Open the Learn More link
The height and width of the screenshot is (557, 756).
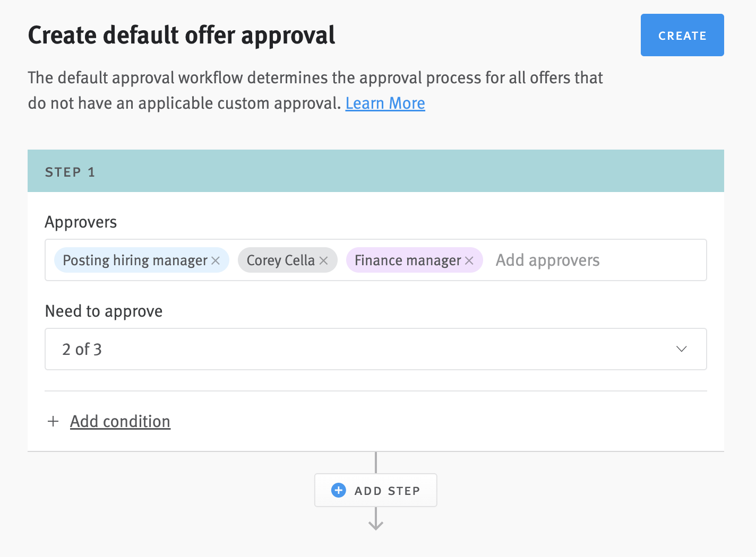[385, 103]
